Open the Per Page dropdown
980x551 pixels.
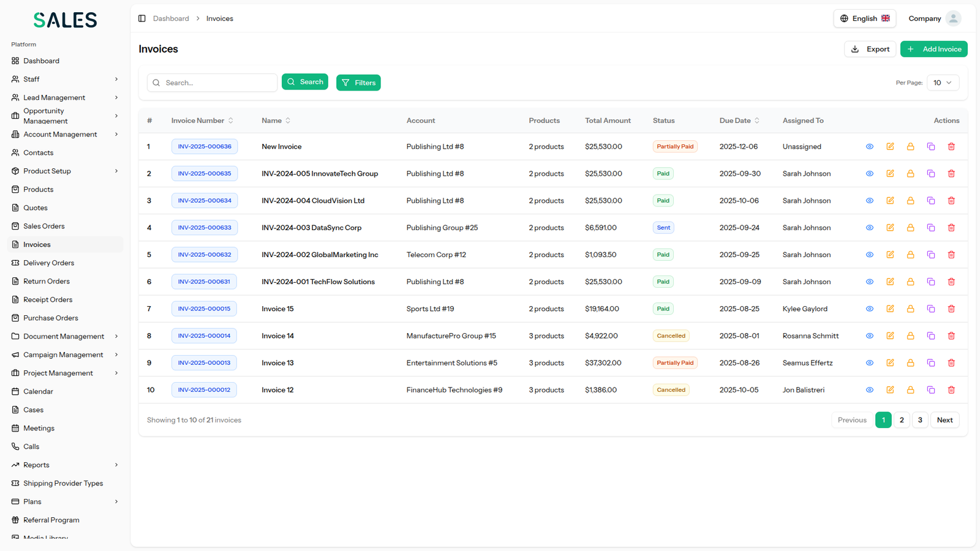943,83
